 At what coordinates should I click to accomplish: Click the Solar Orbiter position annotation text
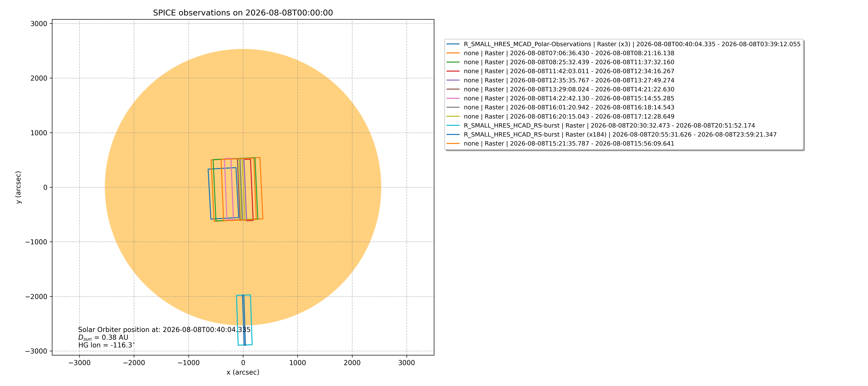tap(164, 330)
